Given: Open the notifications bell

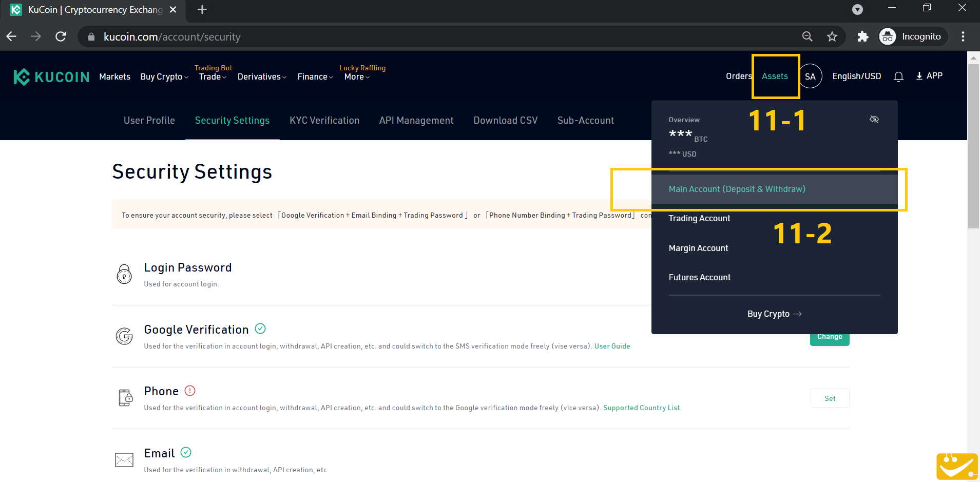Looking at the screenshot, I should [x=898, y=76].
